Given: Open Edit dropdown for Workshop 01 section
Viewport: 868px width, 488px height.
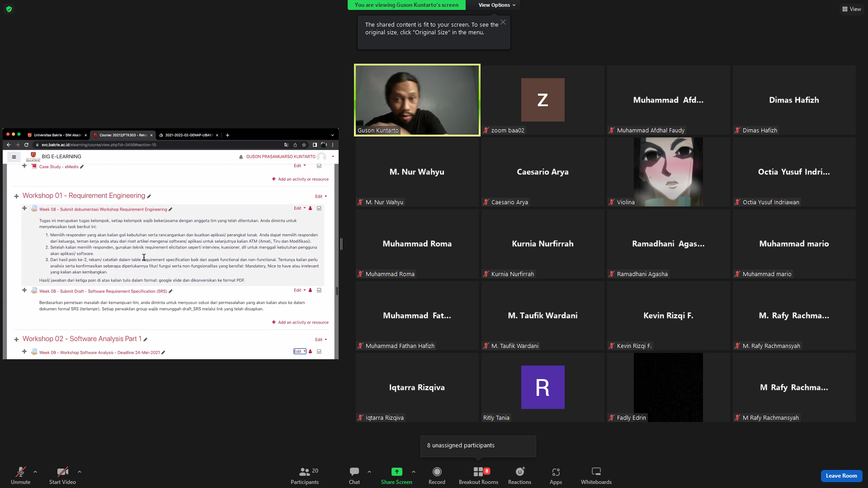Looking at the screenshot, I should click(x=321, y=197).
